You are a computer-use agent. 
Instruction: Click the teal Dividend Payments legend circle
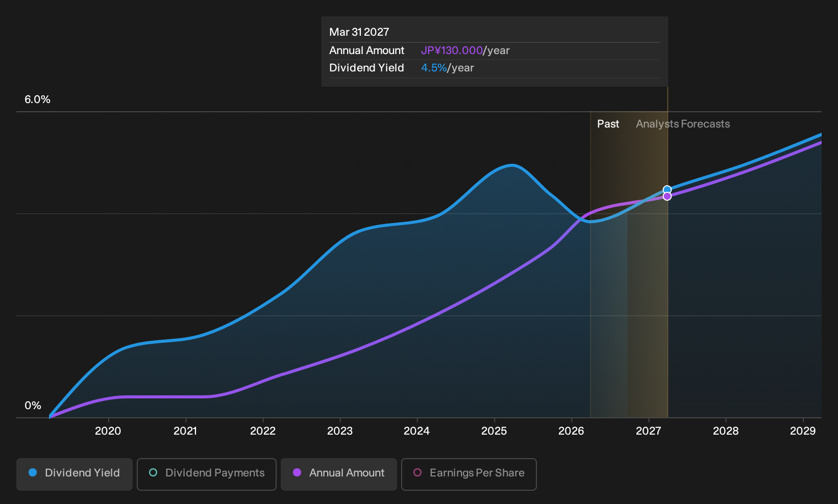point(153,473)
